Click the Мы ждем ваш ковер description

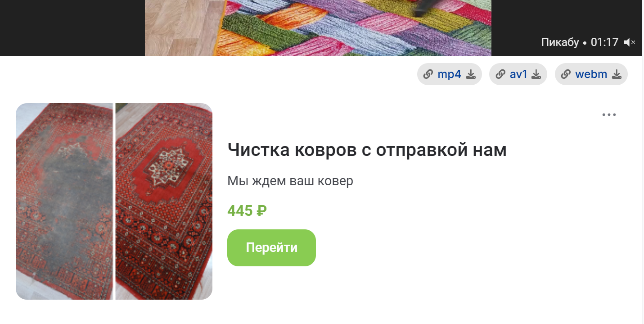[290, 181]
